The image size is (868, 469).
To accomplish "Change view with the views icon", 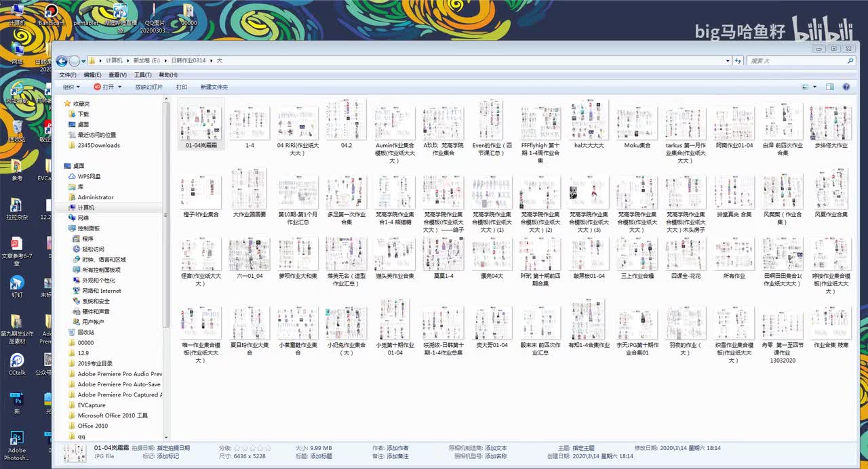I will (805, 87).
